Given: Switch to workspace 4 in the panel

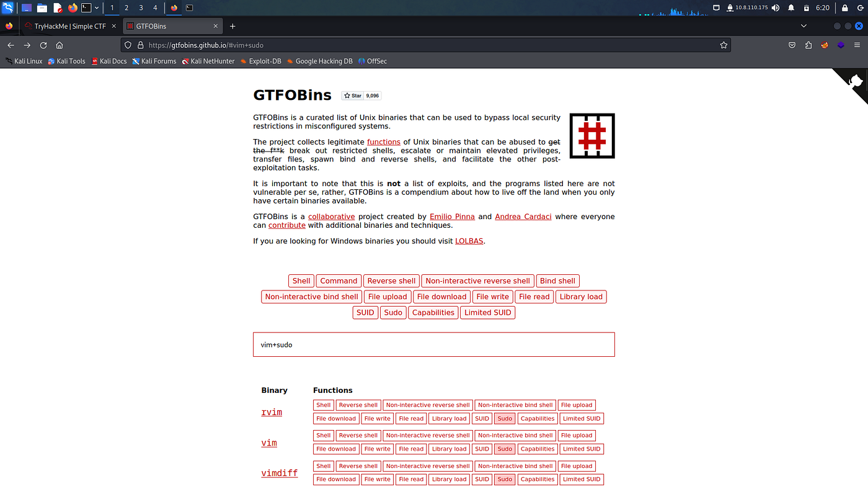Looking at the screenshot, I should [155, 8].
